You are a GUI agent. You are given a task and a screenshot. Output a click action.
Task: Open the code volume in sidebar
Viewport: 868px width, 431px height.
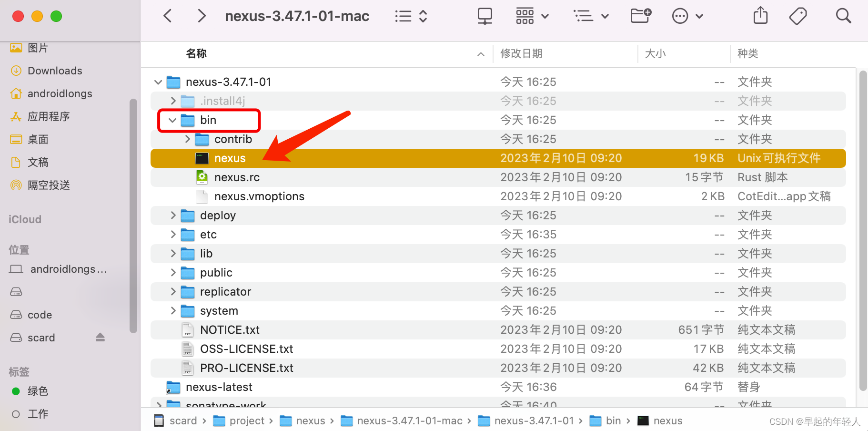pos(40,315)
